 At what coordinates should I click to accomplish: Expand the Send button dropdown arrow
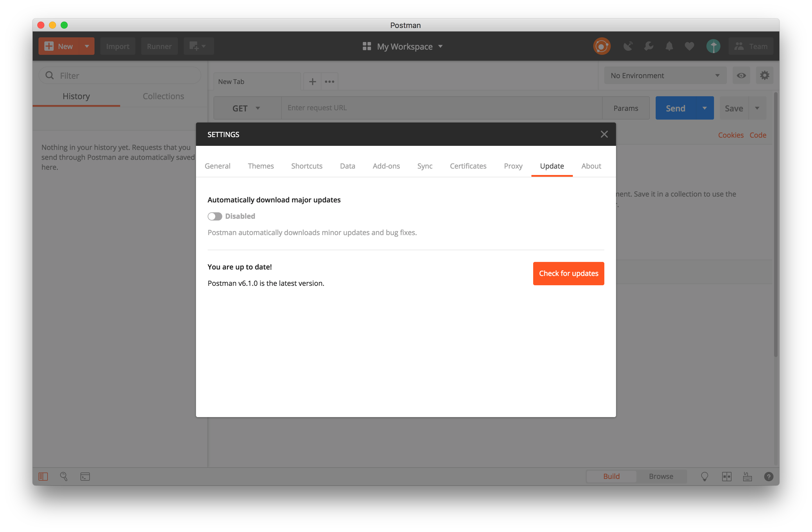point(704,107)
